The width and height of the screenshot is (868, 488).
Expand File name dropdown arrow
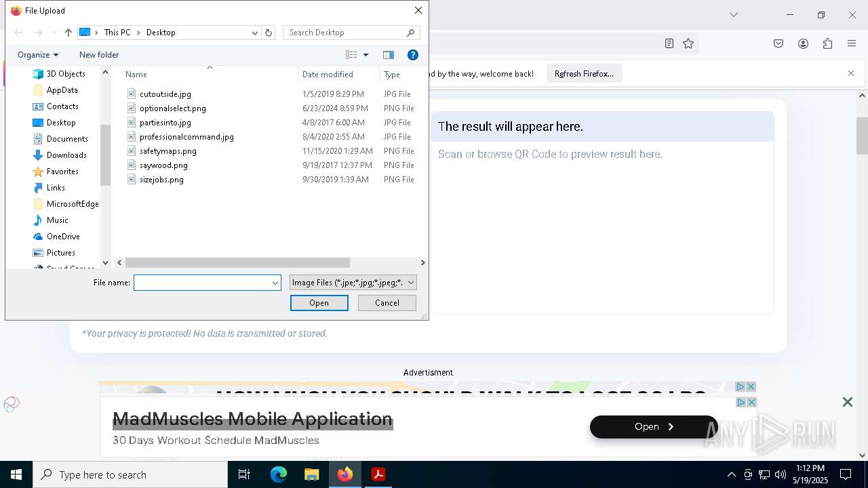(x=275, y=283)
